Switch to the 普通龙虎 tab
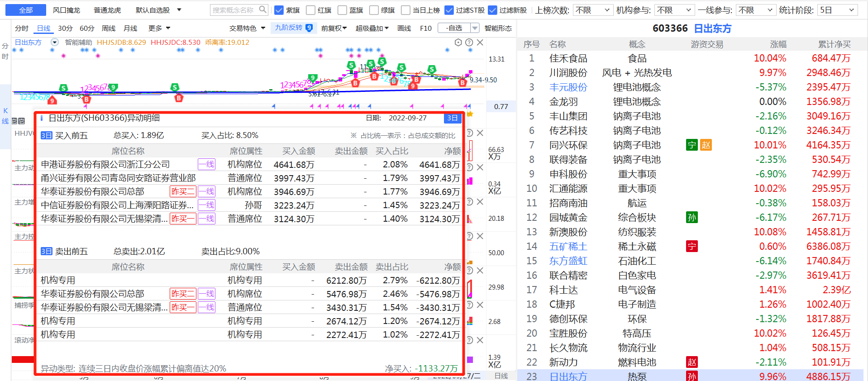This screenshot has height=381, width=868. tap(107, 10)
